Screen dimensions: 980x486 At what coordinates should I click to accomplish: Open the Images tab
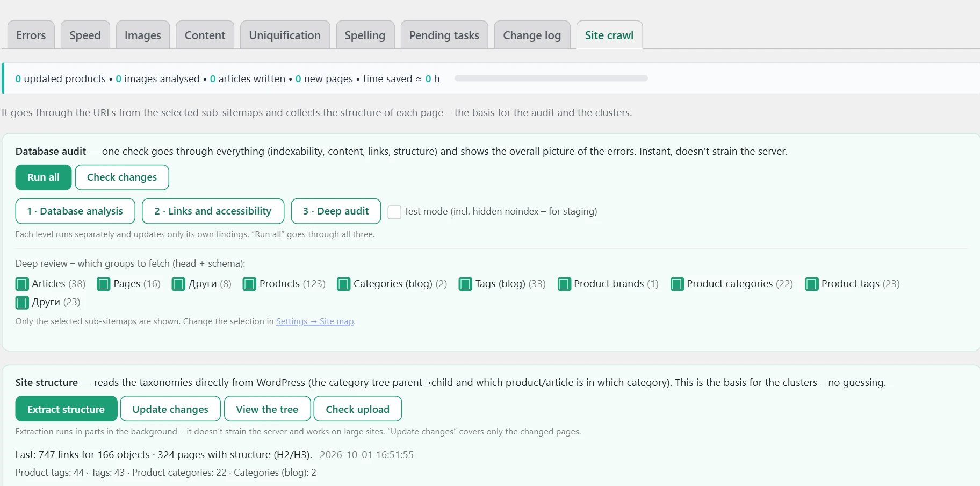[143, 35]
